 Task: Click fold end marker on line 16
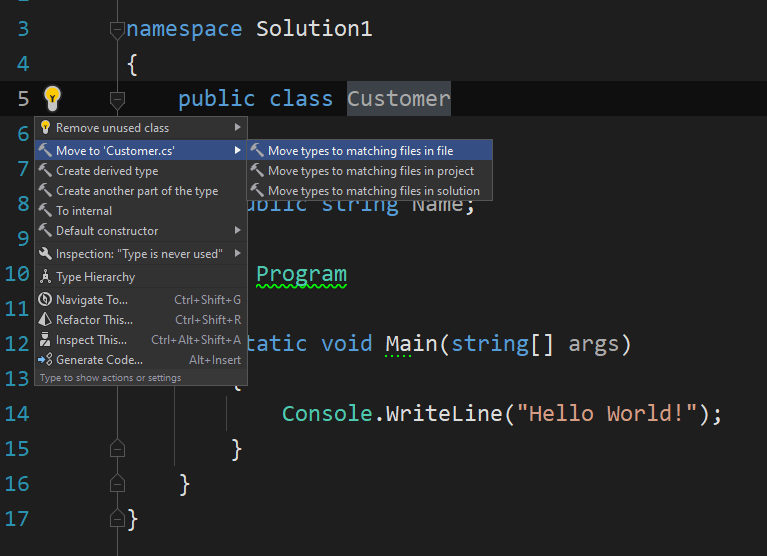point(117,483)
